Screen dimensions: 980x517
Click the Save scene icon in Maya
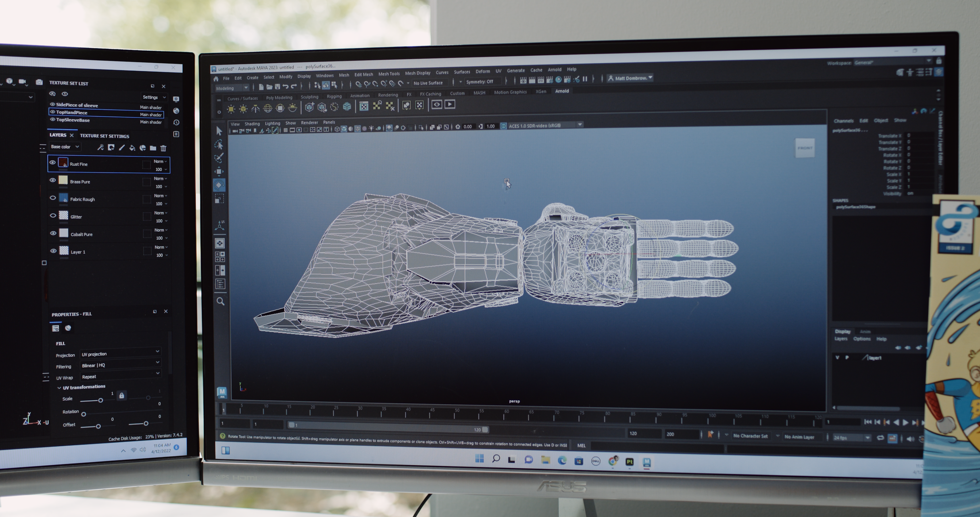pyautogui.click(x=277, y=87)
